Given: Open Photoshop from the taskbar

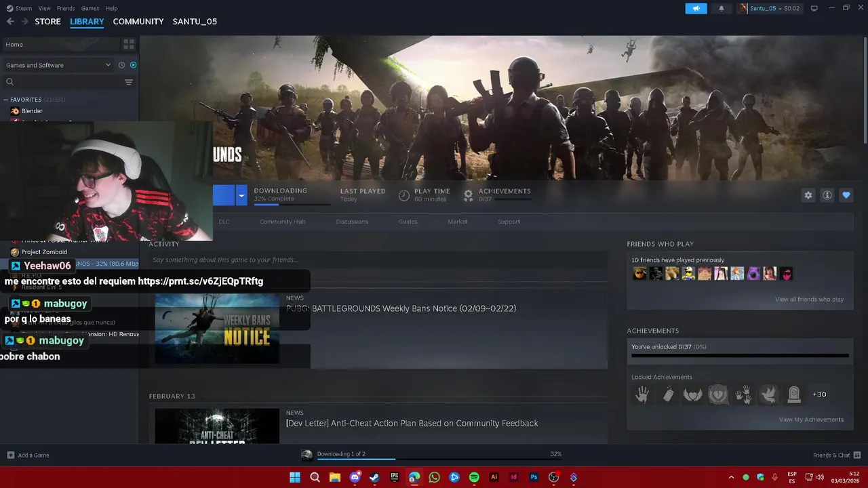Looking at the screenshot, I should coord(534,477).
